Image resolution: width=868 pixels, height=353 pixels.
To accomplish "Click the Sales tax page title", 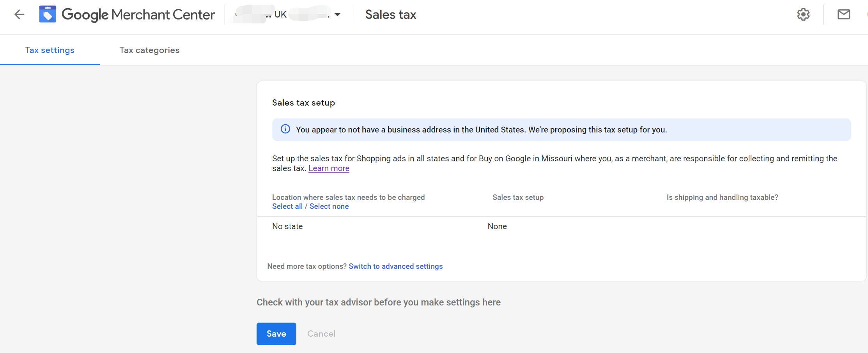I will [390, 15].
